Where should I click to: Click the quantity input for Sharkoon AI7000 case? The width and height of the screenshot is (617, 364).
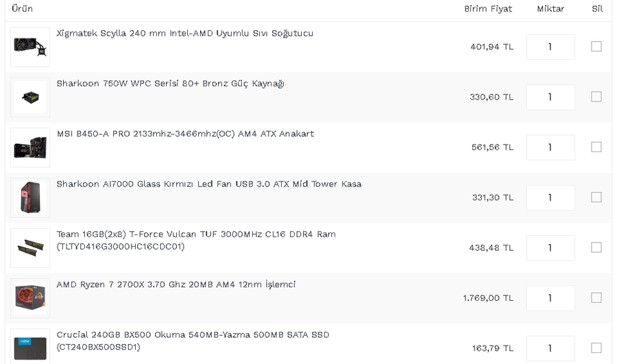pyautogui.click(x=551, y=197)
